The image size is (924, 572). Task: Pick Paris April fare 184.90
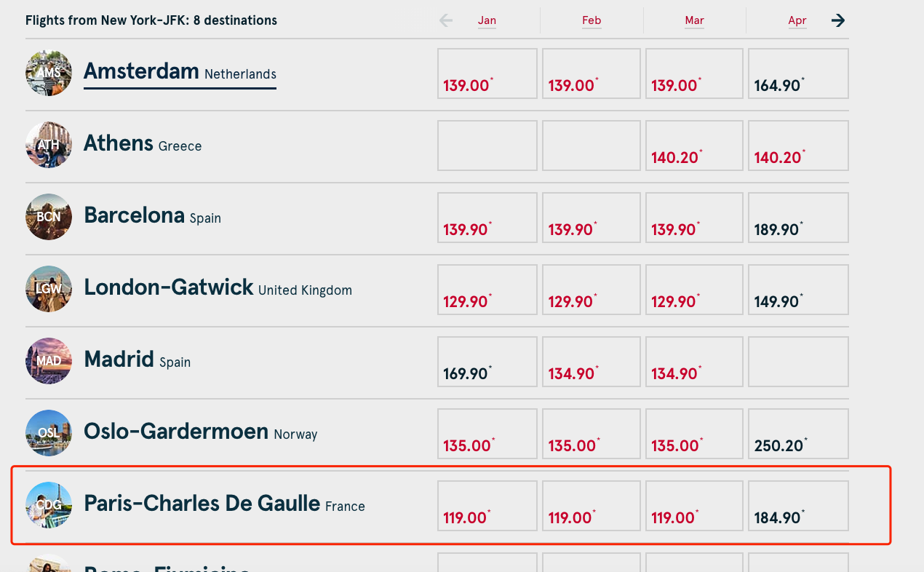coord(798,506)
